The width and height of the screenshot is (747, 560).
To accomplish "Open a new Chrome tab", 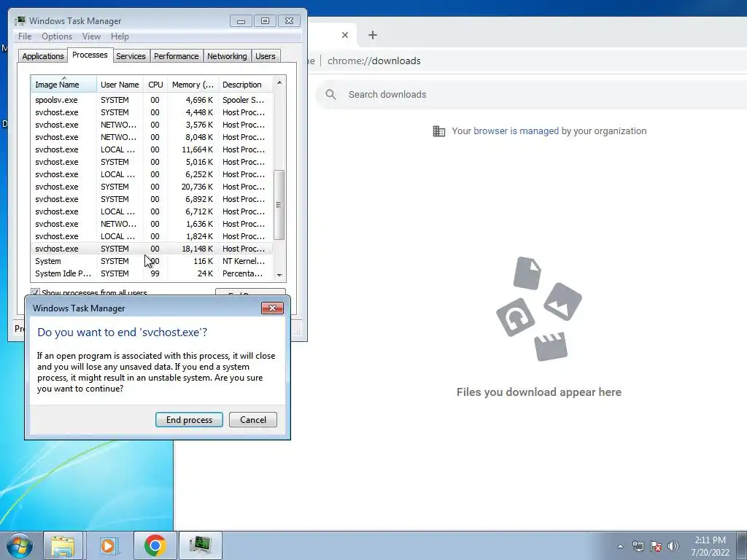I will pos(373,35).
